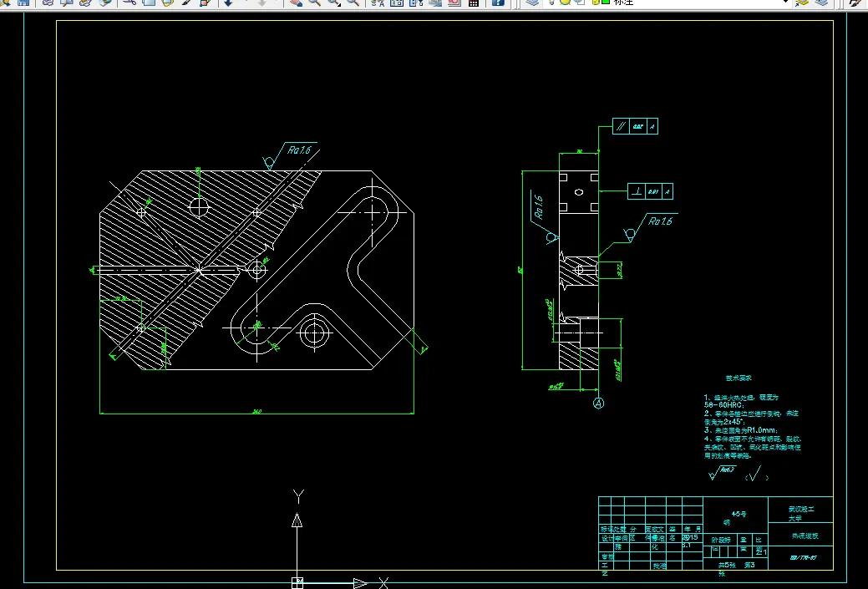Select the 260 width dimension text

pyautogui.click(x=256, y=411)
